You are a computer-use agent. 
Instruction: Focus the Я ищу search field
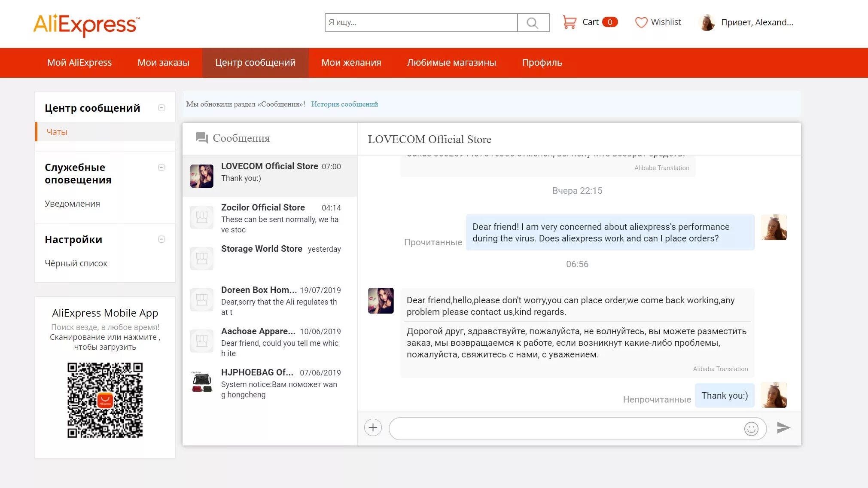(x=421, y=23)
